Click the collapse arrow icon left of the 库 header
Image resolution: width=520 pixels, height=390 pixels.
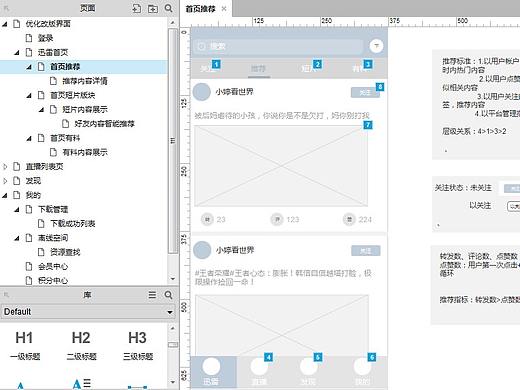(6, 295)
